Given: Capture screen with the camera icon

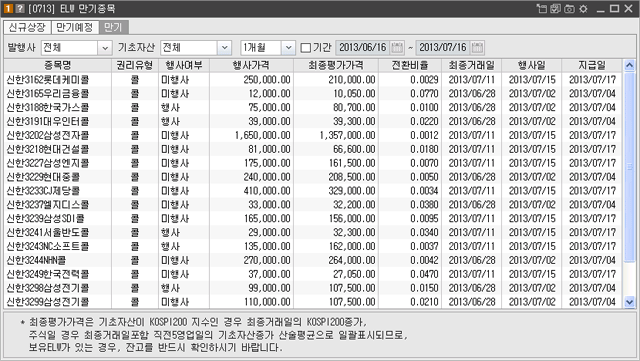Looking at the screenshot, I should pos(569,9).
